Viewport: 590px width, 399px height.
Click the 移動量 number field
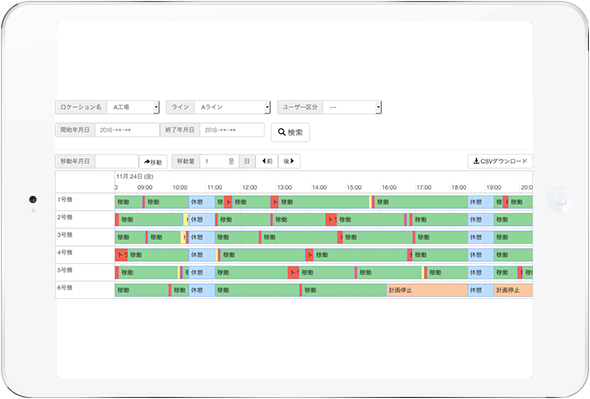(219, 161)
